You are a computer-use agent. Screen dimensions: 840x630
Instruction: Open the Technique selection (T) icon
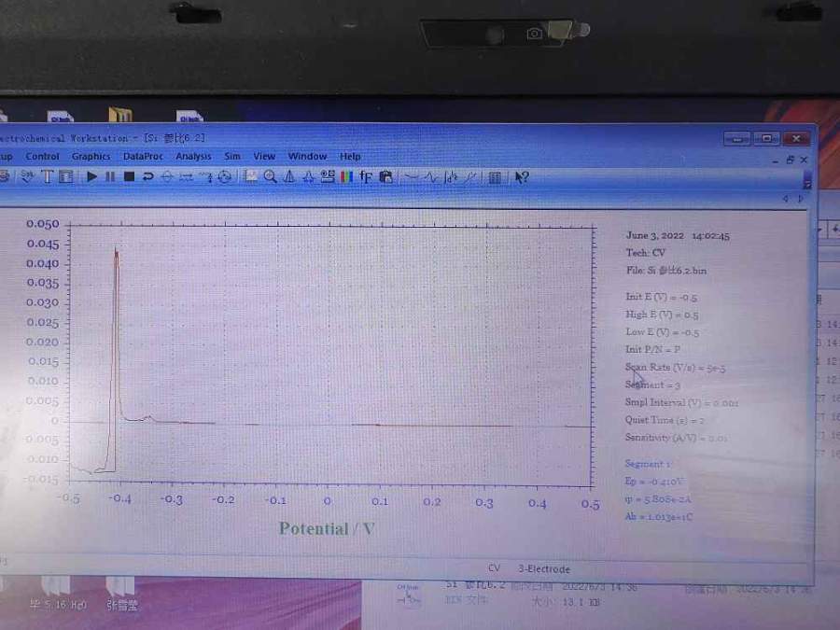pos(48,176)
